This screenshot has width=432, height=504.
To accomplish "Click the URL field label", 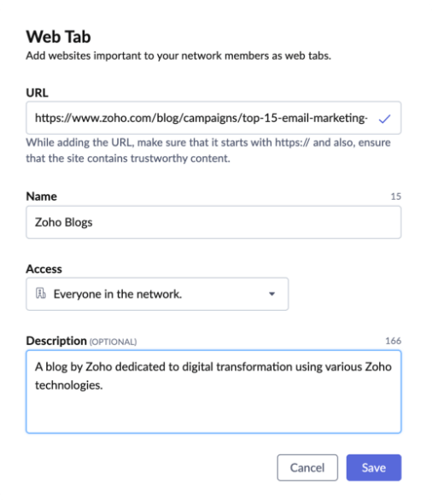I will (37, 92).
